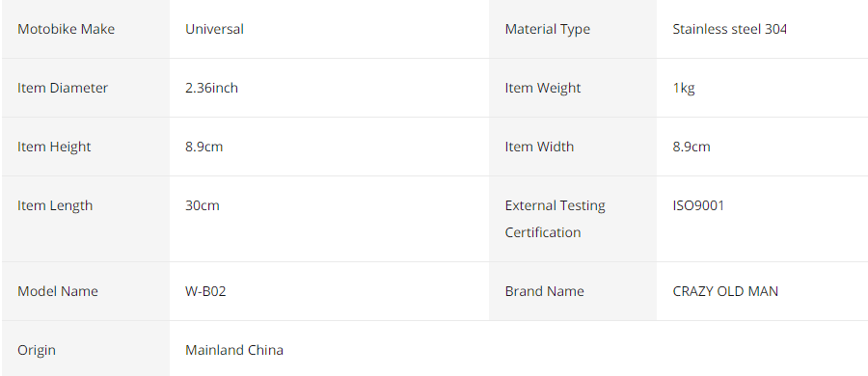Click the Motobike Make label cell
This screenshot has height=376, width=868.
(x=86, y=29)
